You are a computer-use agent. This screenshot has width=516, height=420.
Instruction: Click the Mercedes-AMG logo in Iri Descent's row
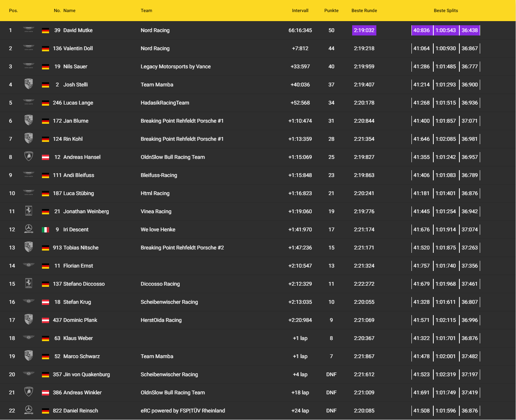(29, 229)
